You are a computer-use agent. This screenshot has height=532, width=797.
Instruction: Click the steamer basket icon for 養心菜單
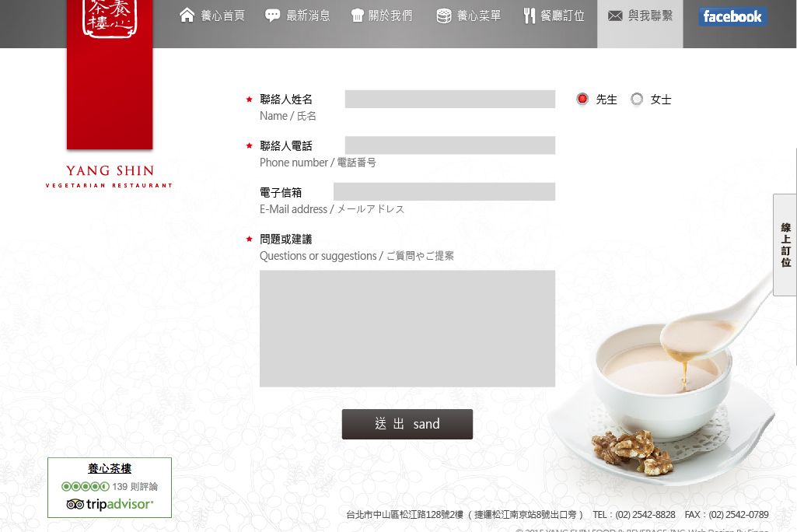point(444,16)
